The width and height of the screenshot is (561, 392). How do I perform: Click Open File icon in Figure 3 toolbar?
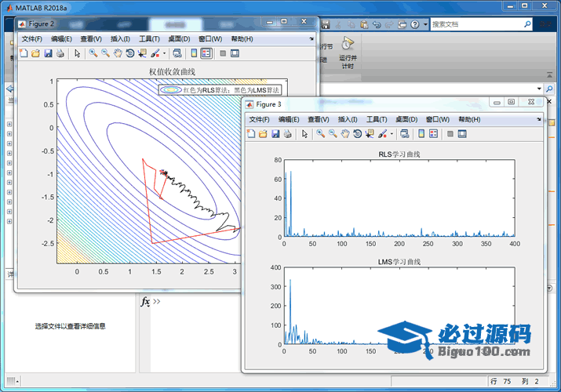pyautogui.click(x=263, y=134)
